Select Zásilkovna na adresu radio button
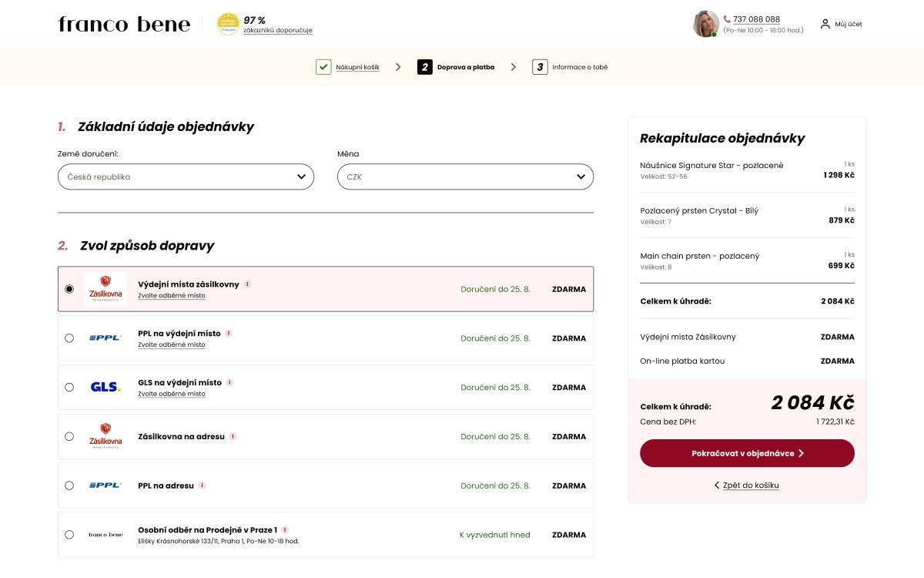The height and width of the screenshot is (578, 924). coord(69,436)
